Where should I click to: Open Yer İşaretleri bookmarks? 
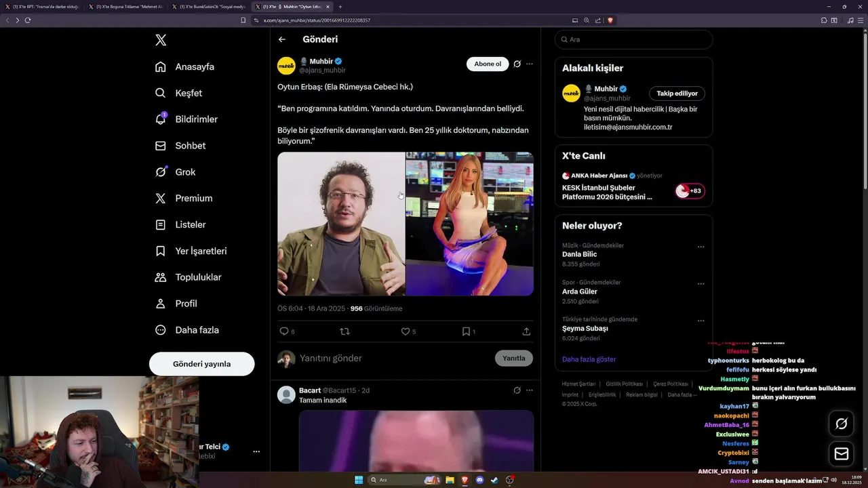[x=191, y=251]
